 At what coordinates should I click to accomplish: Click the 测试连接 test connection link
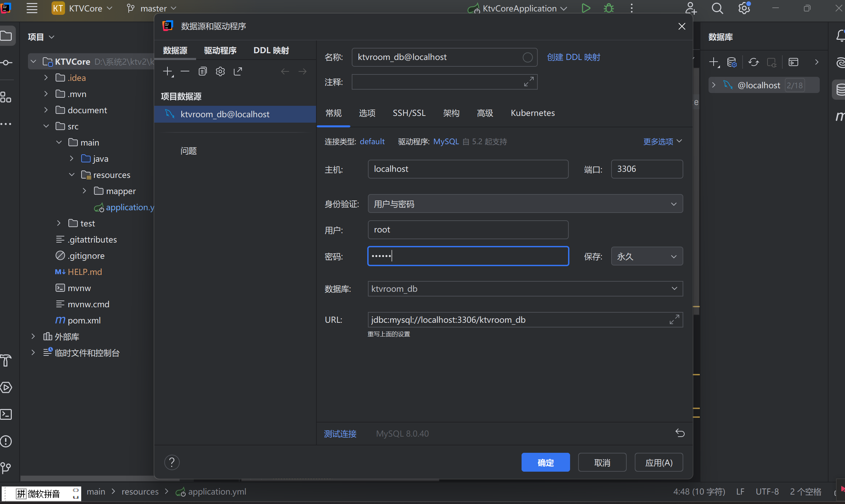coord(340,434)
